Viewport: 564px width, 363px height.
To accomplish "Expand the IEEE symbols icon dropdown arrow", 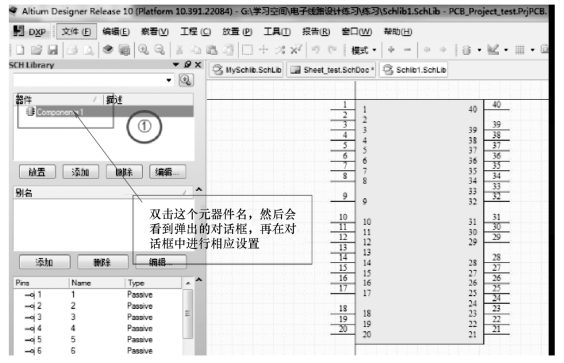I will tap(479, 50).
